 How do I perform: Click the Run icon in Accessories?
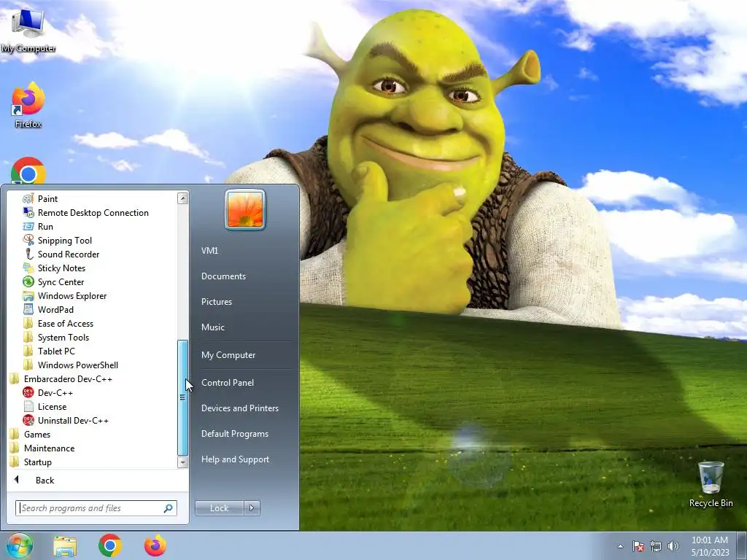coord(28,226)
